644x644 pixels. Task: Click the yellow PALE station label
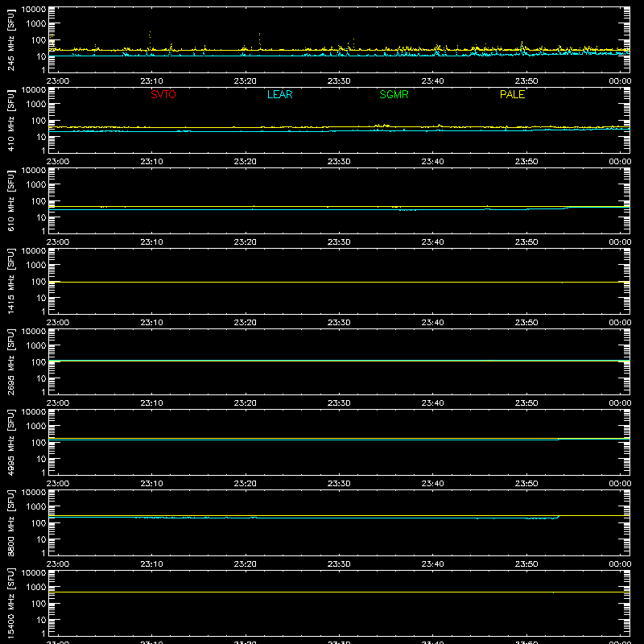pyautogui.click(x=512, y=94)
